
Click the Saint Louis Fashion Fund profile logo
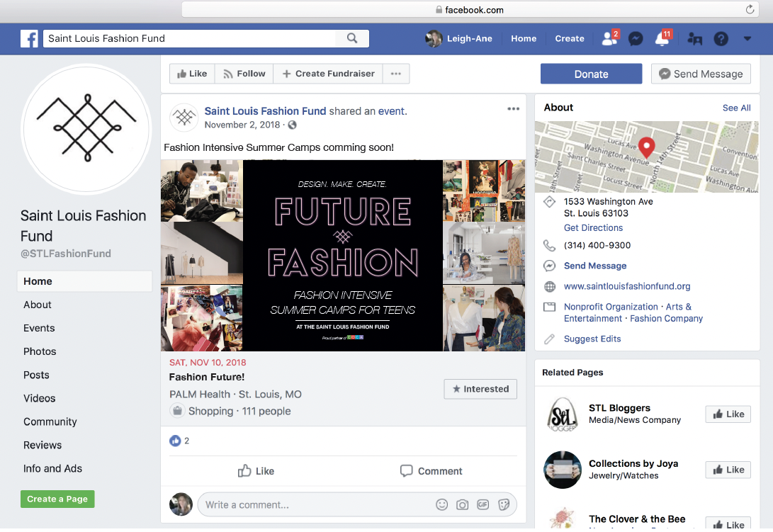coord(86,129)
